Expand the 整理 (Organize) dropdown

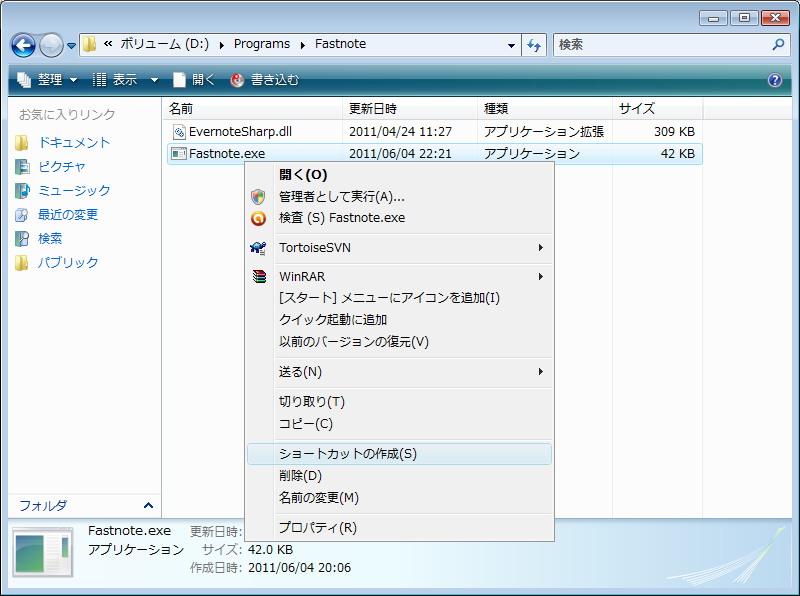pyautogui.click(x=49, y=80)
